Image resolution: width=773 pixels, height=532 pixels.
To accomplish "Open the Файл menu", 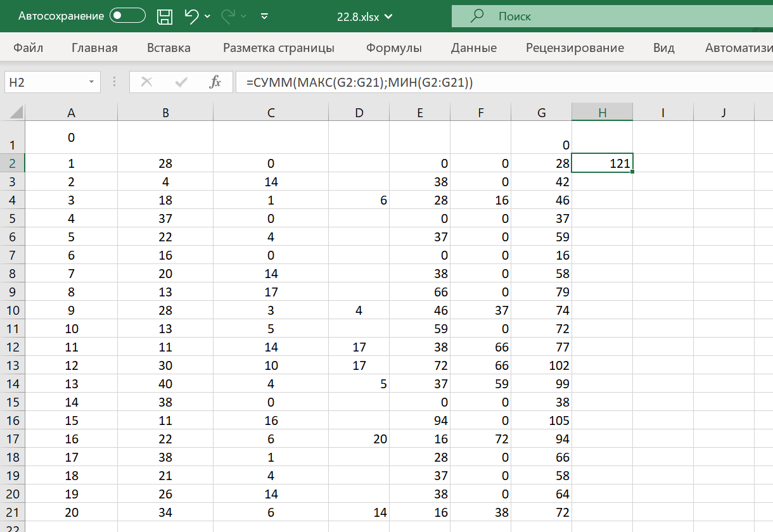I will point(28,47).
